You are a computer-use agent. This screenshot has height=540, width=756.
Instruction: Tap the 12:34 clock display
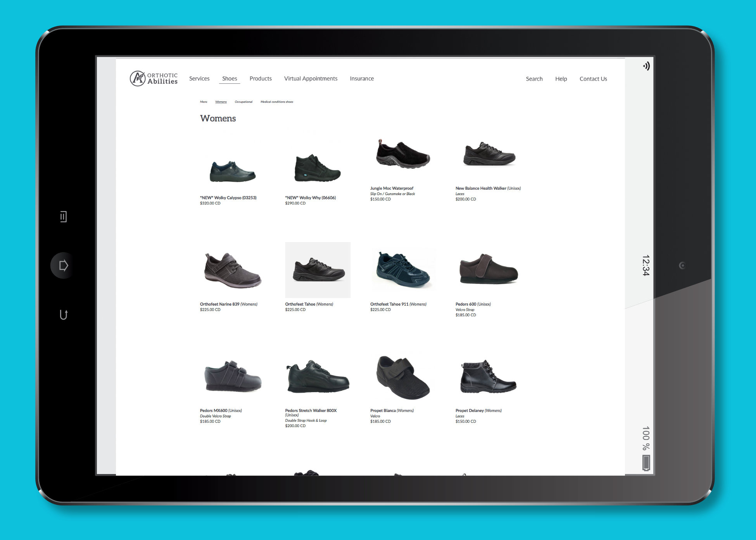click(646, 265)
